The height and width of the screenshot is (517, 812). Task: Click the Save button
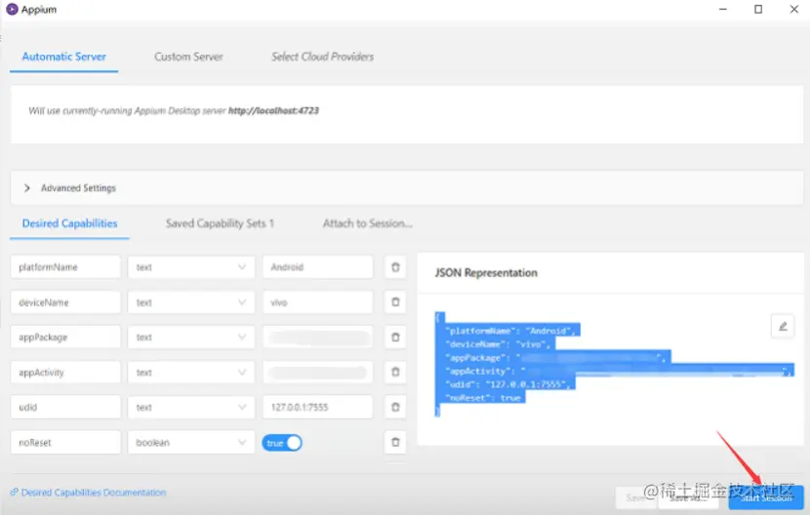tap(637, 498)
